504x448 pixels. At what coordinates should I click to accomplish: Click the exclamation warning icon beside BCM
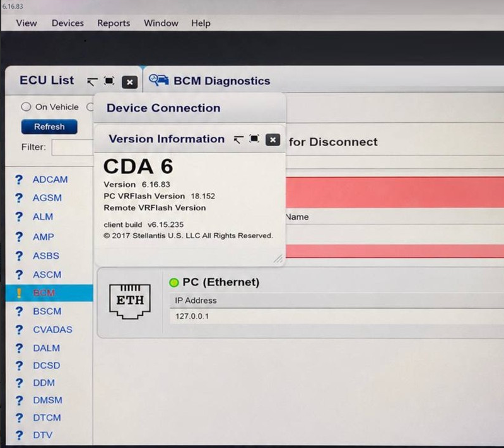pos(19,293)
